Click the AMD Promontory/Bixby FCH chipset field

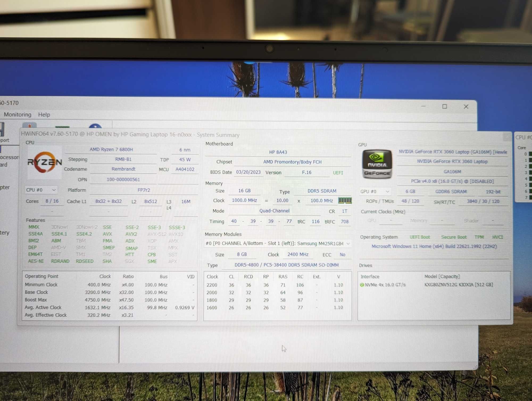(292, 162)
